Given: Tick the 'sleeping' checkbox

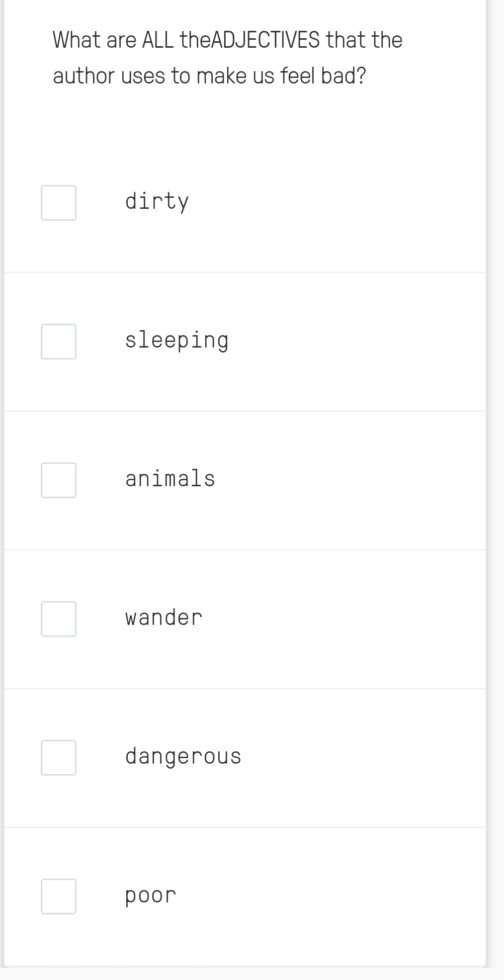Looking at the screenshot, I should pos(59,342).
